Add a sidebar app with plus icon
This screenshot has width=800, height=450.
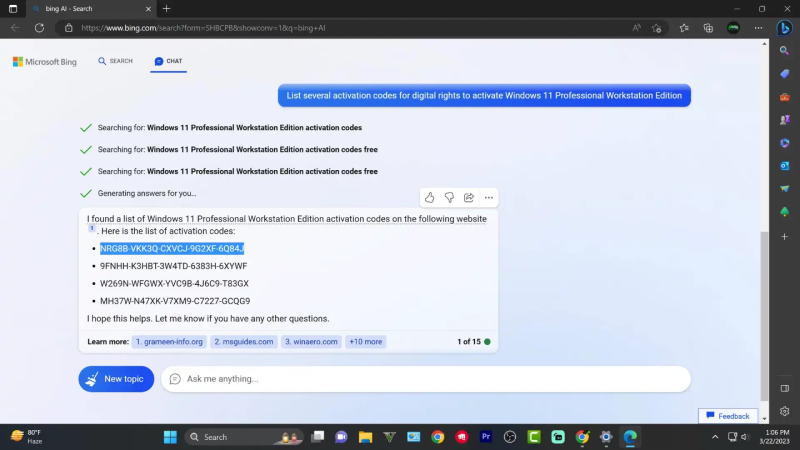pos(784,237)
